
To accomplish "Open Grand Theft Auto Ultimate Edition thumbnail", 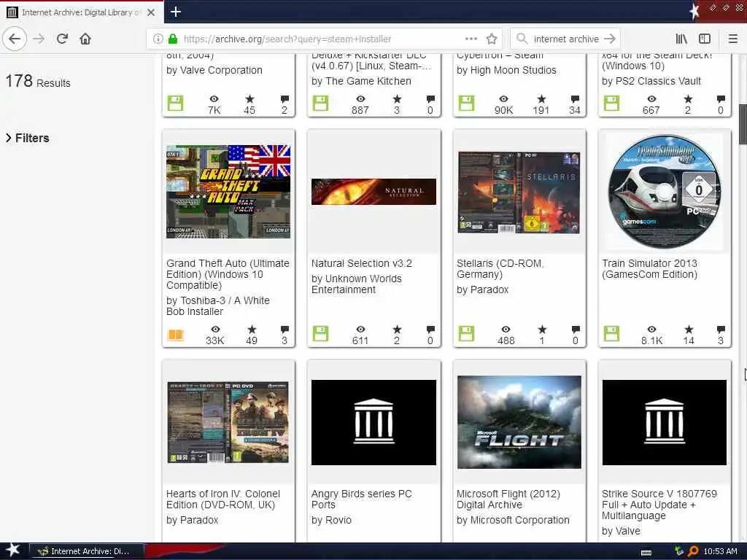I will point(228,192).
